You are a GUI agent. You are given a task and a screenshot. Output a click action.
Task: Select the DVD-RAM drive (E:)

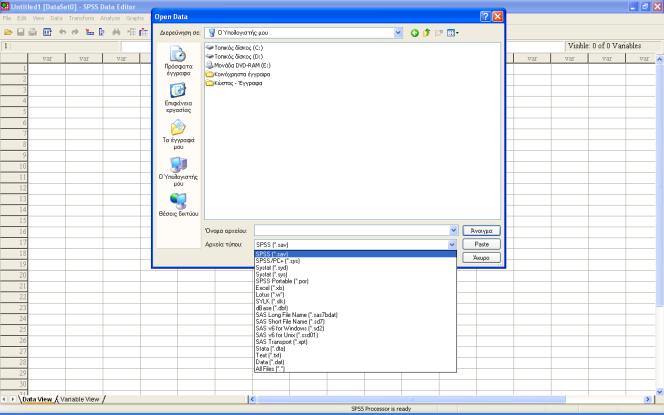[238, 66]
